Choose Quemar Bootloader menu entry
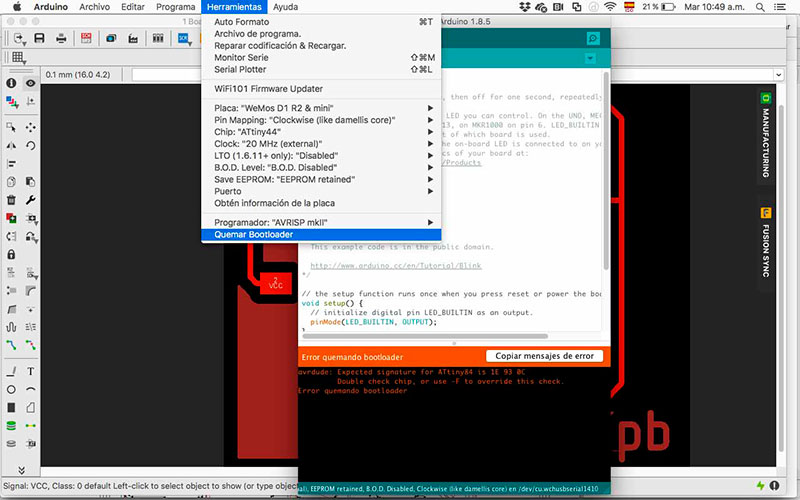 click(x=321, y=235)
